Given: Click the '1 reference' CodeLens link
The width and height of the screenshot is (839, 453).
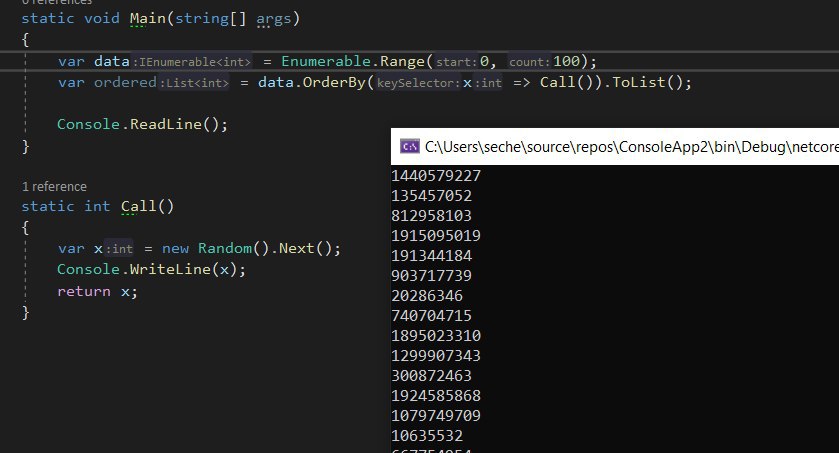Looking at the screenshot, I should coord(54,187).
